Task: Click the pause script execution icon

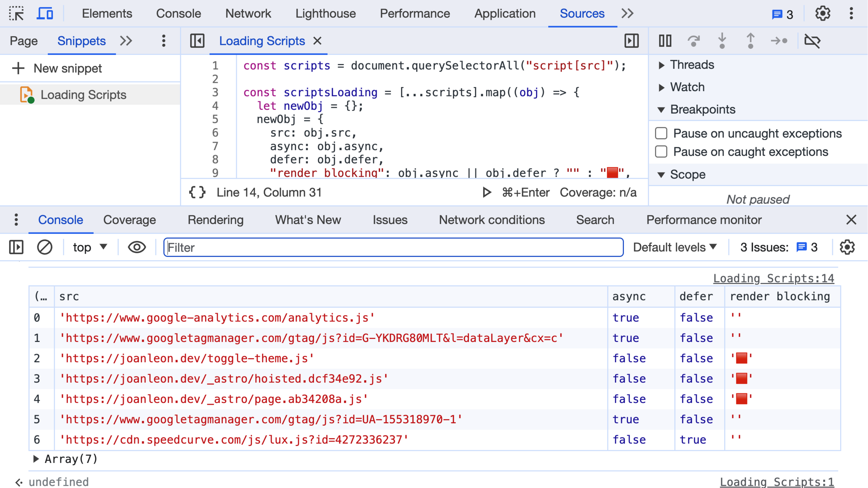Action: pyautogui.click(x=665, y=41)
